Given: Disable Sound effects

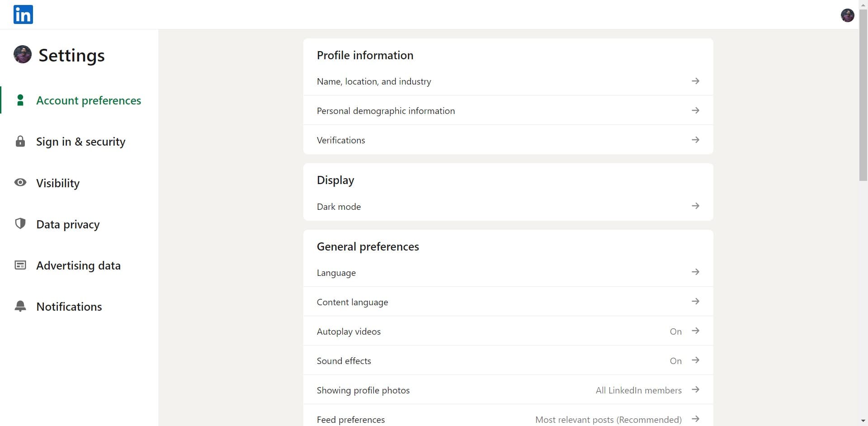Looking at the screenshot, I should click(695, 360).
